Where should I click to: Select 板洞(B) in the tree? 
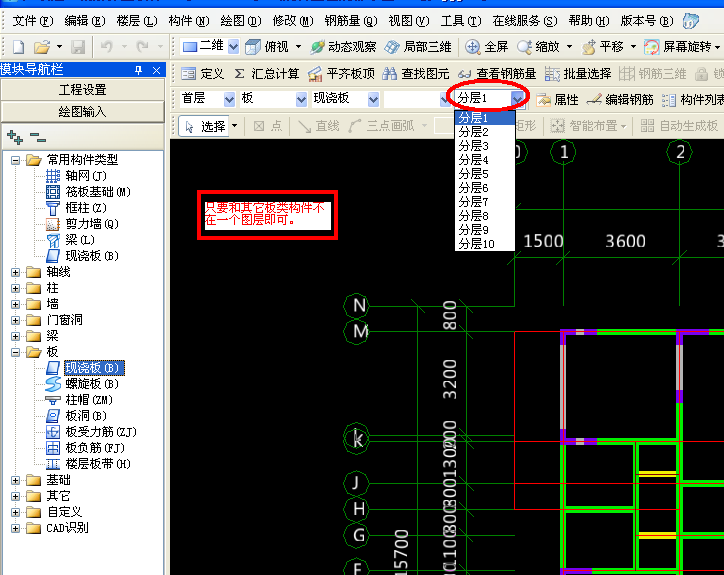[86, 416]
